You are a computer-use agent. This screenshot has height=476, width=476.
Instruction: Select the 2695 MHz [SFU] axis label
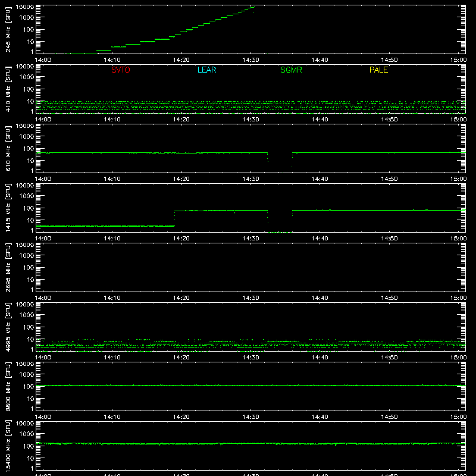coord(8,267)
